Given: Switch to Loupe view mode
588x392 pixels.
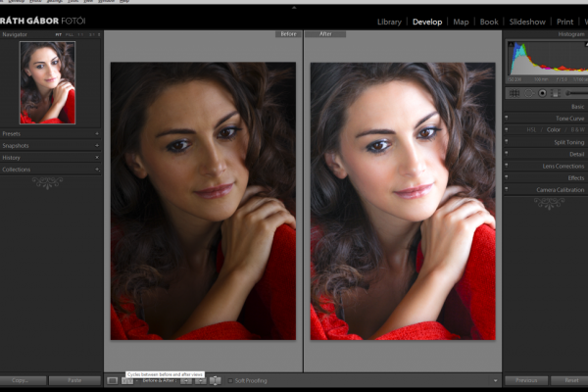Looking at the screenshot, I should 112,381.
